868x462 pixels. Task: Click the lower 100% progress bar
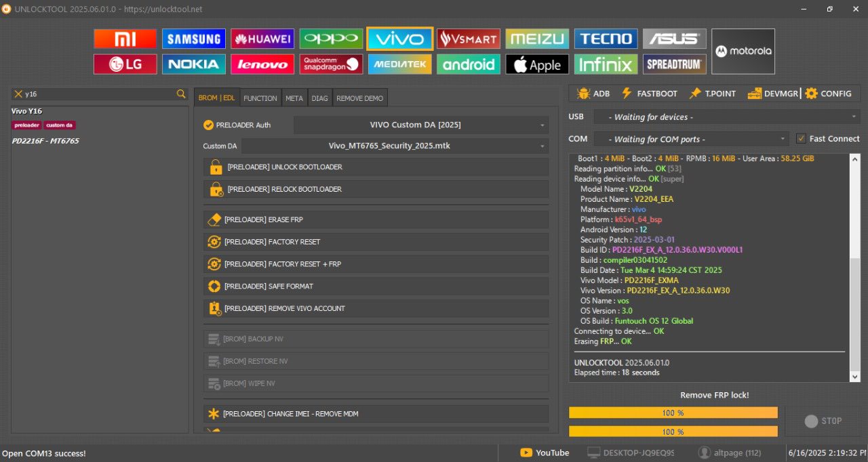(673, 432)
